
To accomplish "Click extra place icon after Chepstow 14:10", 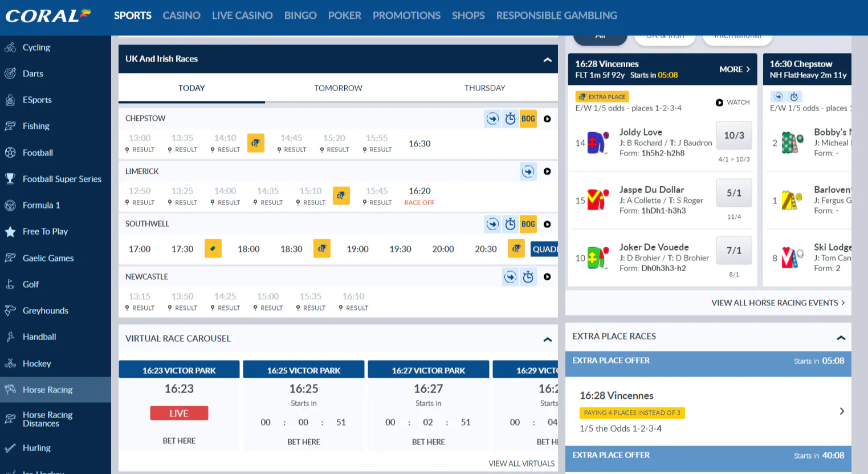I will click(x=256, y=143).
